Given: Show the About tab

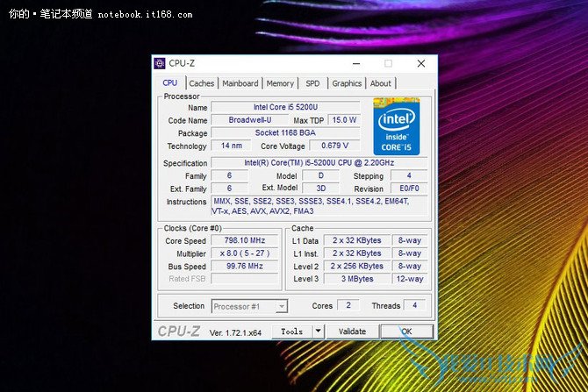Looking at the screenshot, I should pyautogui.click(x=381, y=83).
